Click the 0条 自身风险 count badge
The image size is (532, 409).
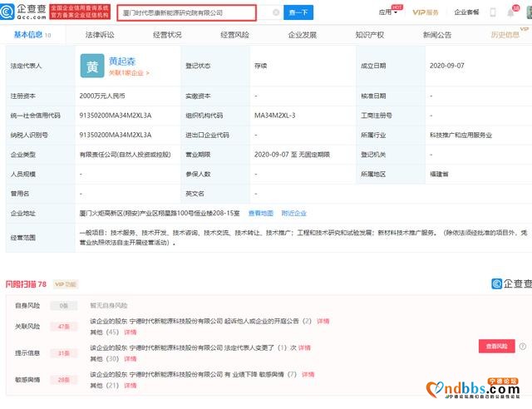point(64,305)
